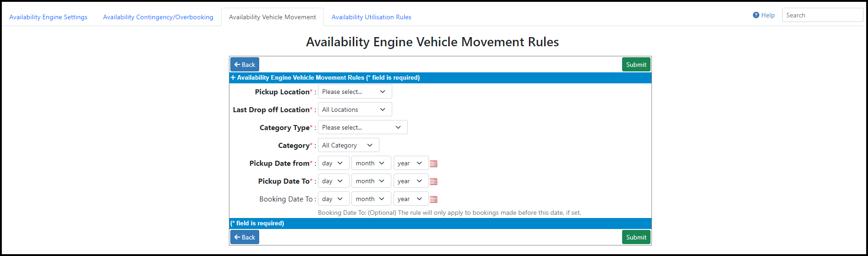Open calendar picker for Pickup Date To
Viewport: 868px width, 256px height.
(434, 181)
